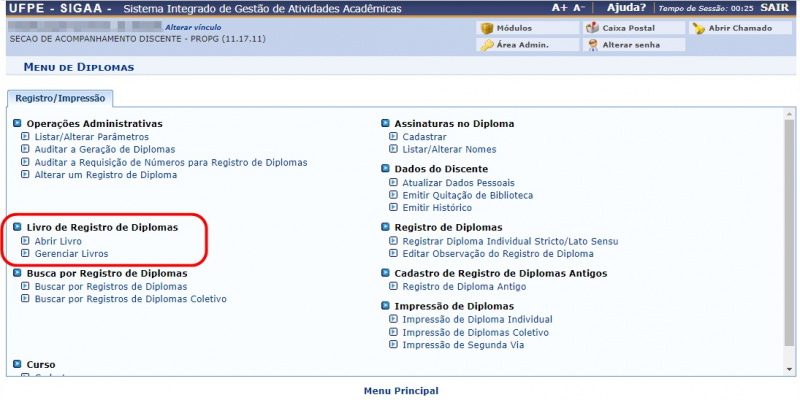Open Caixa Postal button
The image size is (800, 400).
634,28
